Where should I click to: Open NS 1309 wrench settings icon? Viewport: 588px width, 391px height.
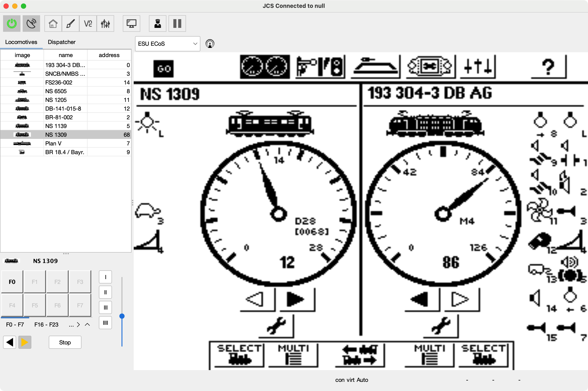(276, 326)
